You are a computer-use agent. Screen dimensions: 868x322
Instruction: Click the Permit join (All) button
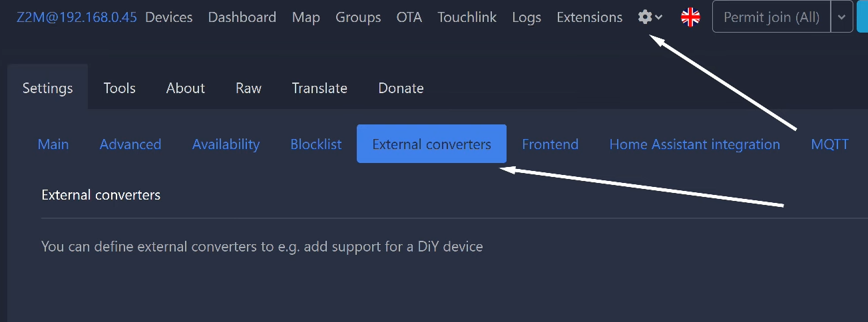click(771, 17)
